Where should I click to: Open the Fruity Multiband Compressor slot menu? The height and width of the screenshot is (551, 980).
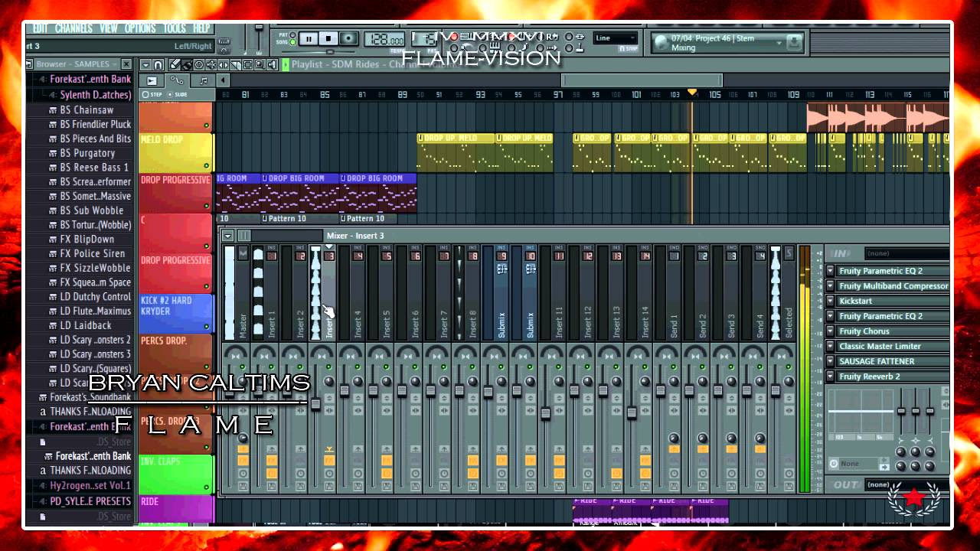click(x=831, y=286)
